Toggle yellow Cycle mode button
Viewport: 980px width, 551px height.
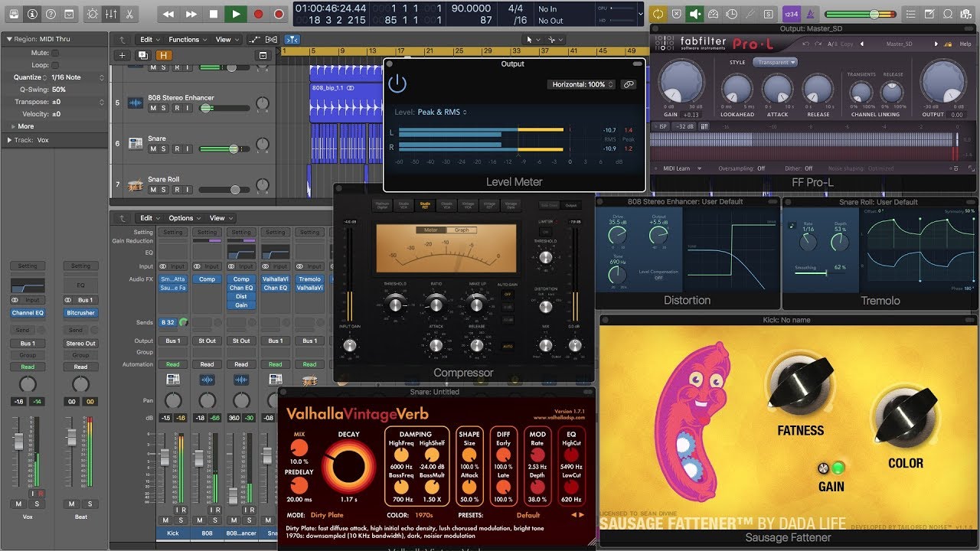point(658,14)
